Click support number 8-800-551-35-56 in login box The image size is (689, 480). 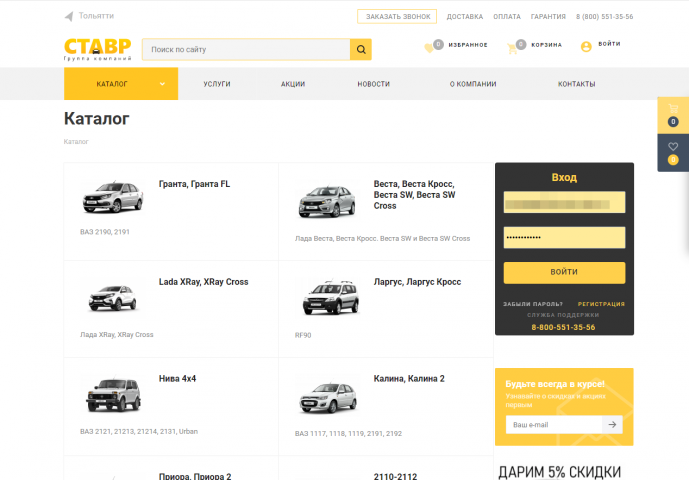point(563,327)
